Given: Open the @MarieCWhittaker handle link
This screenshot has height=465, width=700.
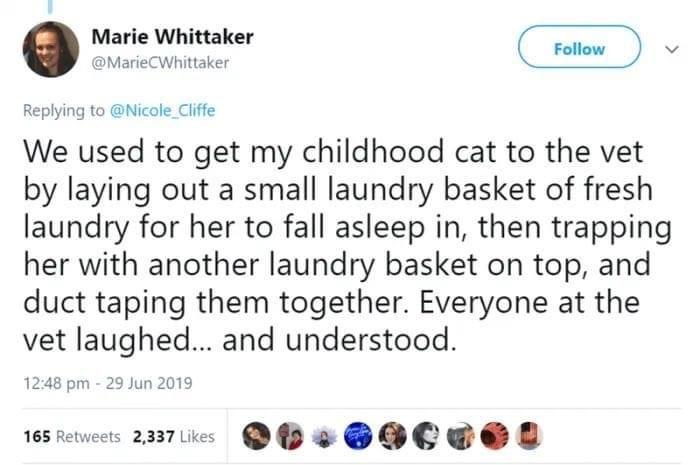Looking at the screenshot, I should pos(160,62).
